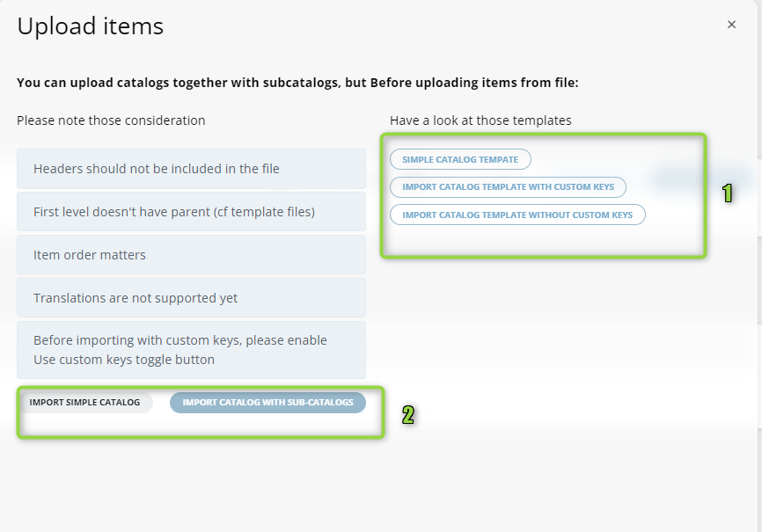The image size is (762, 532).
Task: Click the Import Simple Catalog button
Action: [84, 402]
